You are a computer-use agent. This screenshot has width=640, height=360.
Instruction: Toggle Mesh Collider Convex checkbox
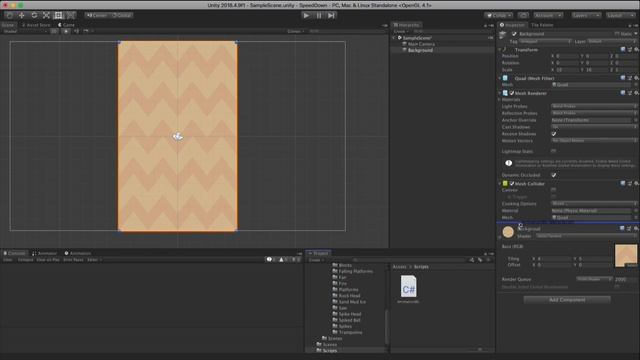(x=553, y=190)
